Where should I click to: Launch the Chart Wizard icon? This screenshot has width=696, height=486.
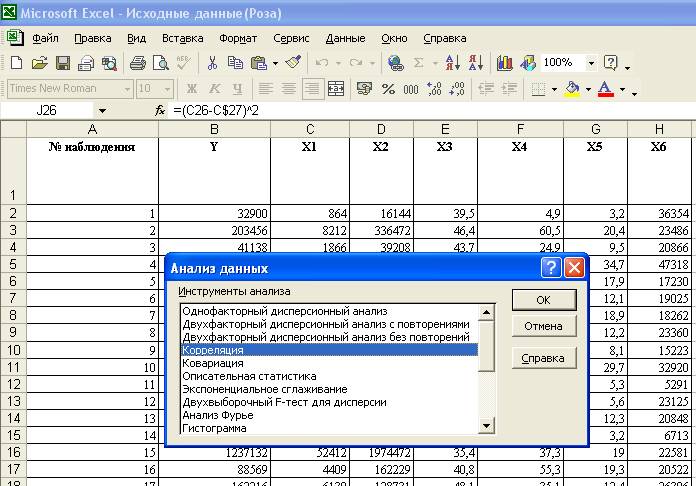(x=505, y=63)
